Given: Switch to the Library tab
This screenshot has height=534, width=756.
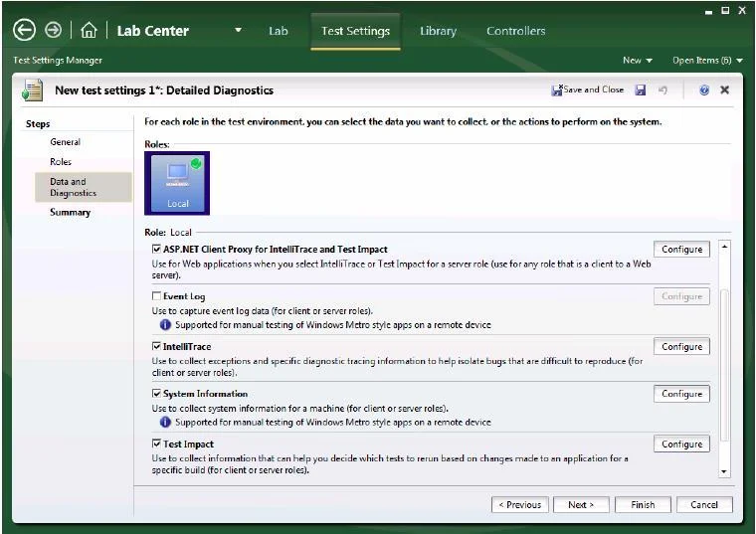Looking at the screenshot, I should pos(438,31).
